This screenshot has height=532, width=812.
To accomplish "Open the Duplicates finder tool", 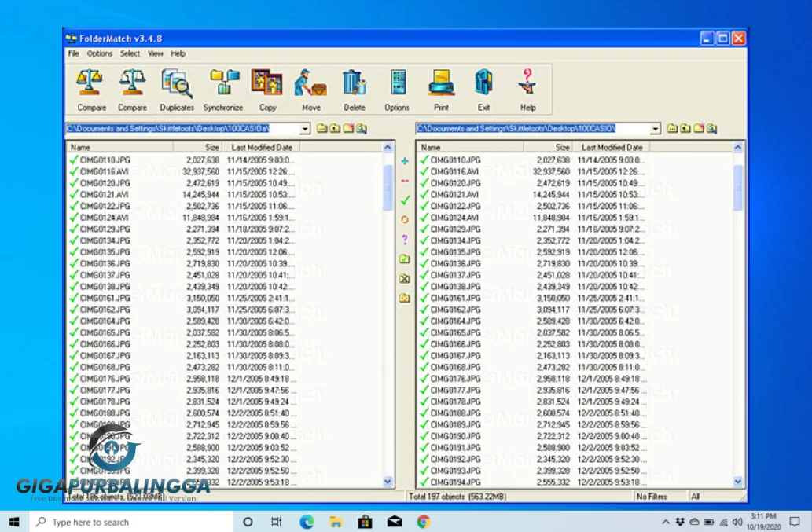I will 177,90.
